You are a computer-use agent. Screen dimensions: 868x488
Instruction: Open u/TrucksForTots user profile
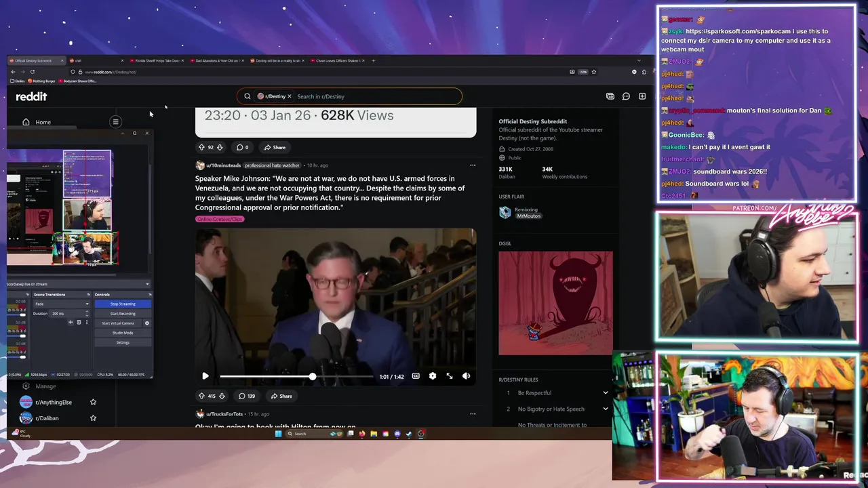pyautogui.click(x=224, y=414)
